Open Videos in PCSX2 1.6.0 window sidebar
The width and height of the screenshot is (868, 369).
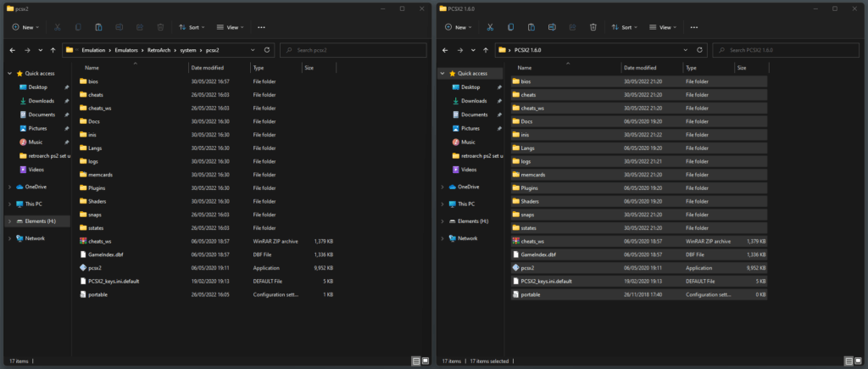(x=468, y=170)
